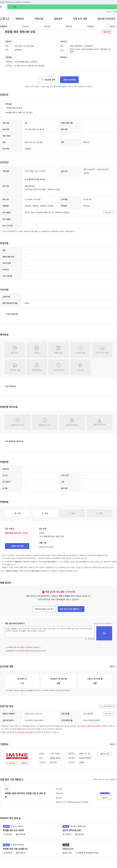Open recommended posting 화장품 제조 단순 포장직
This screenshot has width=117, height=868.
tap(14, 830)
